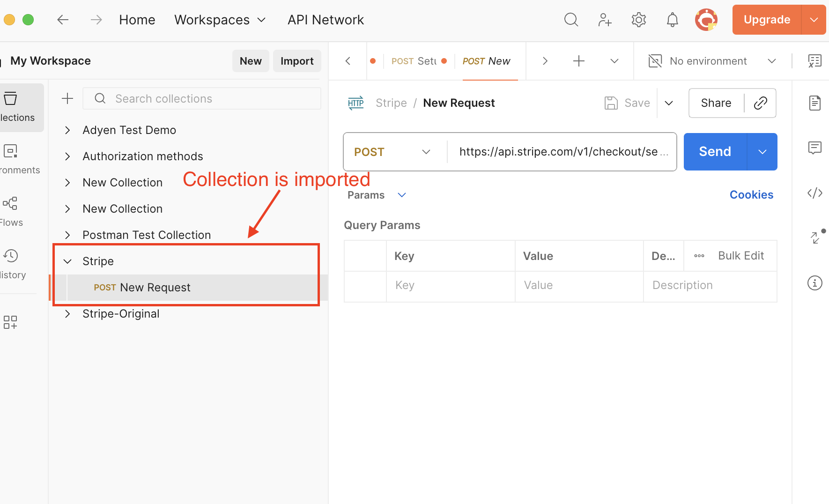Open the Workspaces dropdown
This screenshot has width=829, height=504.
(220, 20)
